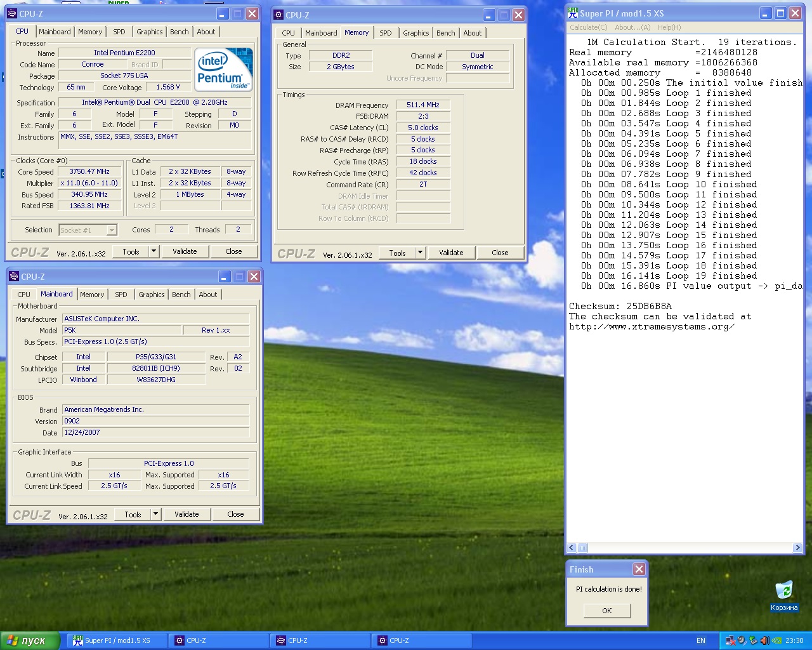The width and height of the screenshot is (812, 650).
Task: Click the Rated FSB value 1363.81 MHz
Action: (x=89, y=206)
